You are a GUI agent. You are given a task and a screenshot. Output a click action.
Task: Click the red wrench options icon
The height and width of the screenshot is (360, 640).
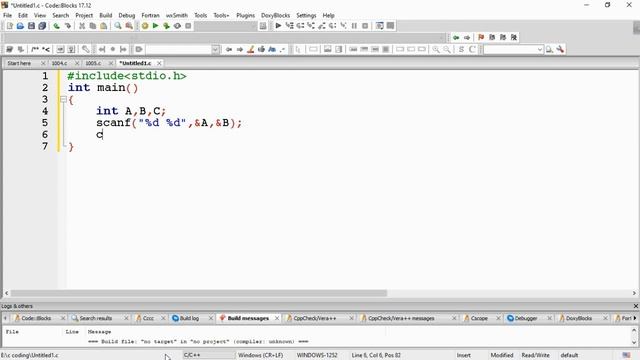[560, 49]
